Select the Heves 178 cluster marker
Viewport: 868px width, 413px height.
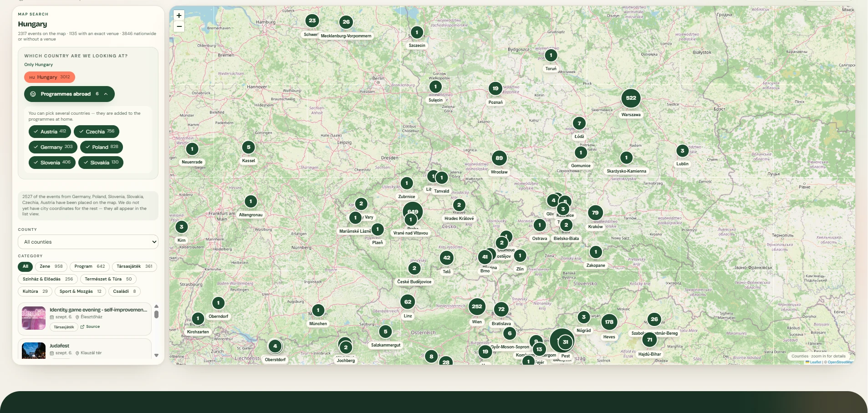click(609, 322)
